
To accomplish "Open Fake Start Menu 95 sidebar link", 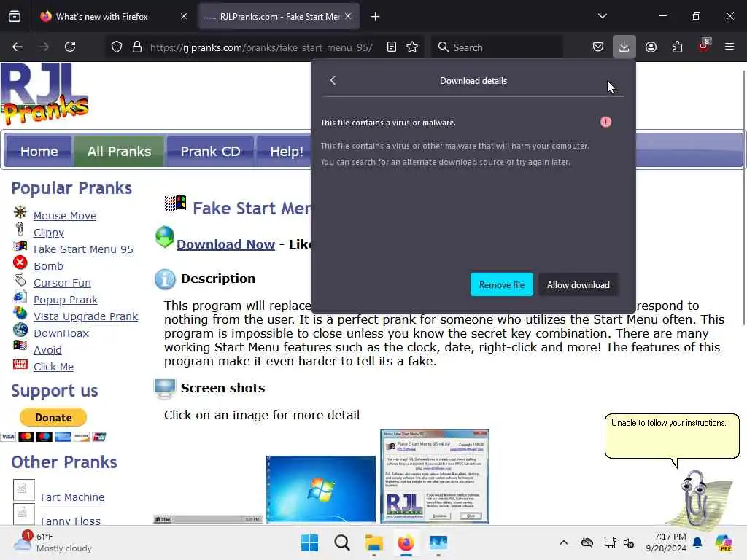I will click(83, 249).
